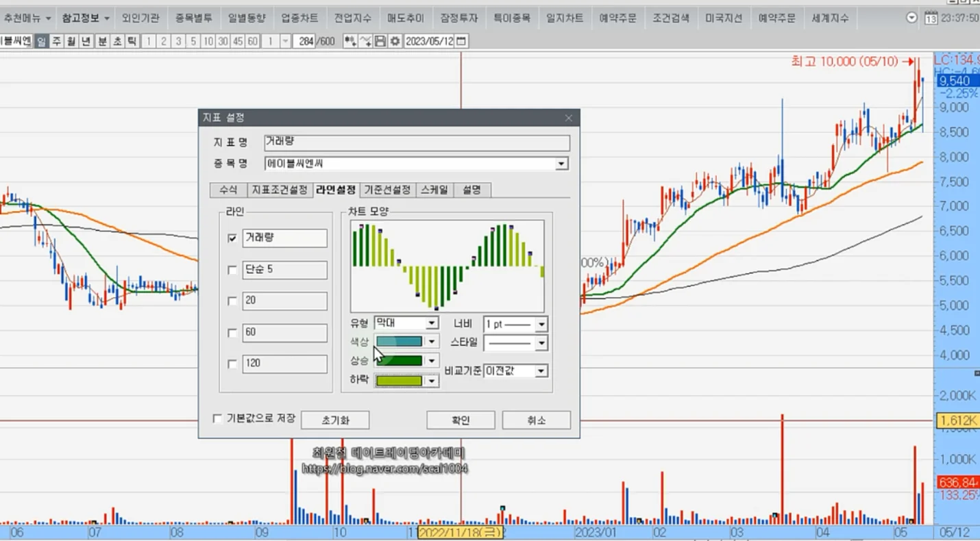Select the 초 (second) period button
980x541 pixels.
[117, 41]
